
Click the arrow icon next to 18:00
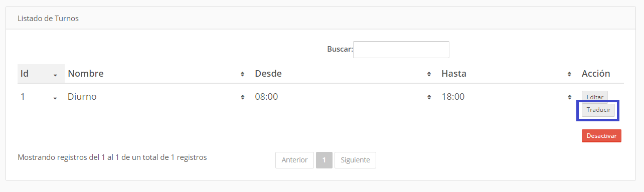(569, 97)
